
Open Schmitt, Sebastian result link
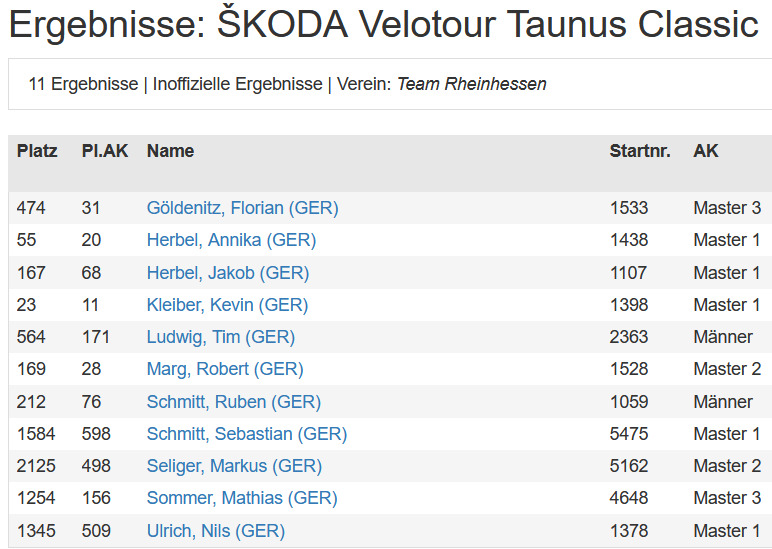[247, 434]
